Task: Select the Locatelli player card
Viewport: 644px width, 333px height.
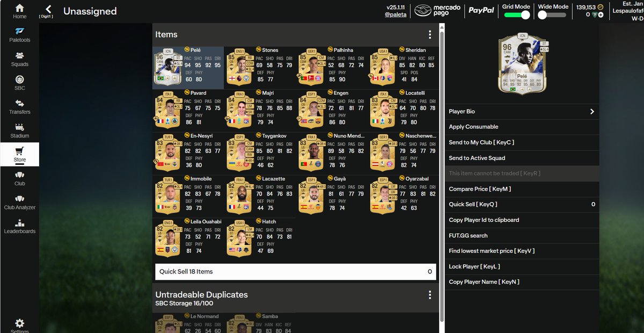Action: [x=404, y=111]
